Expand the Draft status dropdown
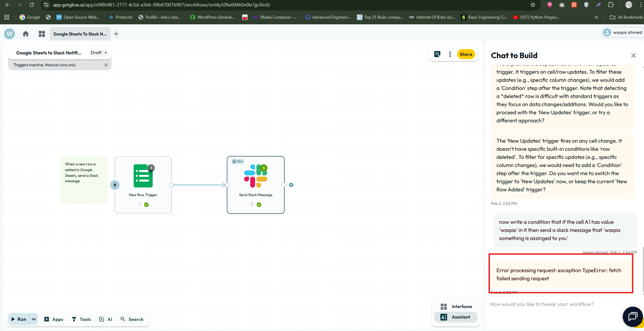This screenshot has height=331, width=644. (99, 53)
